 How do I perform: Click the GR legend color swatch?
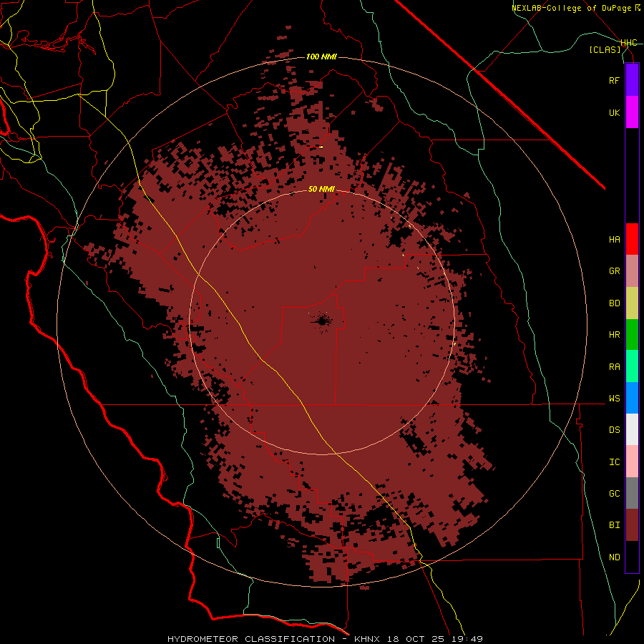click(x=632, y=271)
